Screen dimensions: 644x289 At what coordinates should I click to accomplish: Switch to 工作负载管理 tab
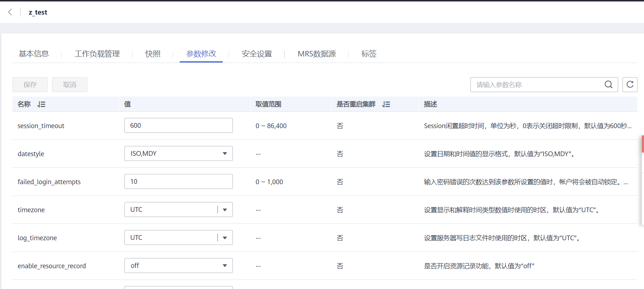click(97, 54)
